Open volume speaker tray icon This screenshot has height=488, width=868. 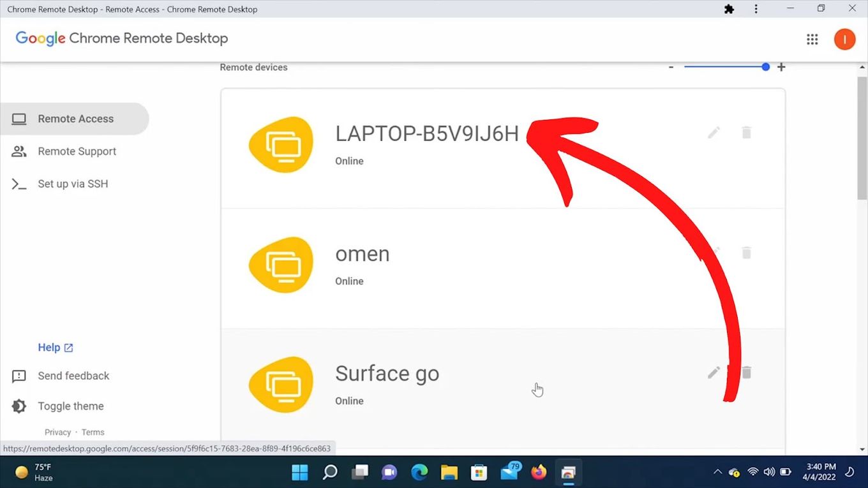[769, 472]
